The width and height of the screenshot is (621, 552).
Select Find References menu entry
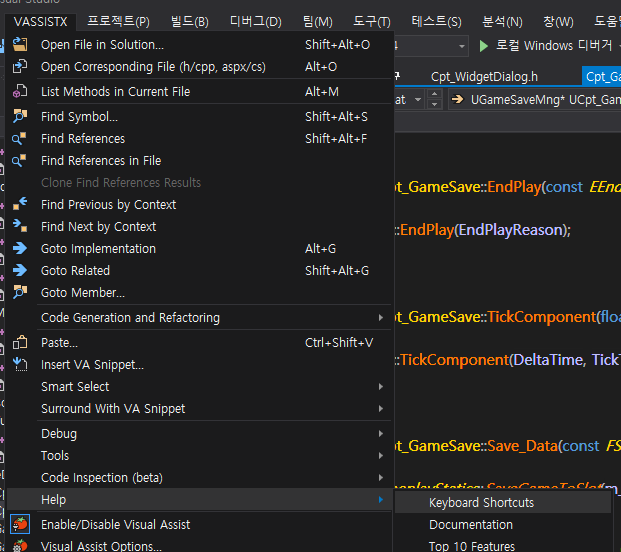coord(200,139)
